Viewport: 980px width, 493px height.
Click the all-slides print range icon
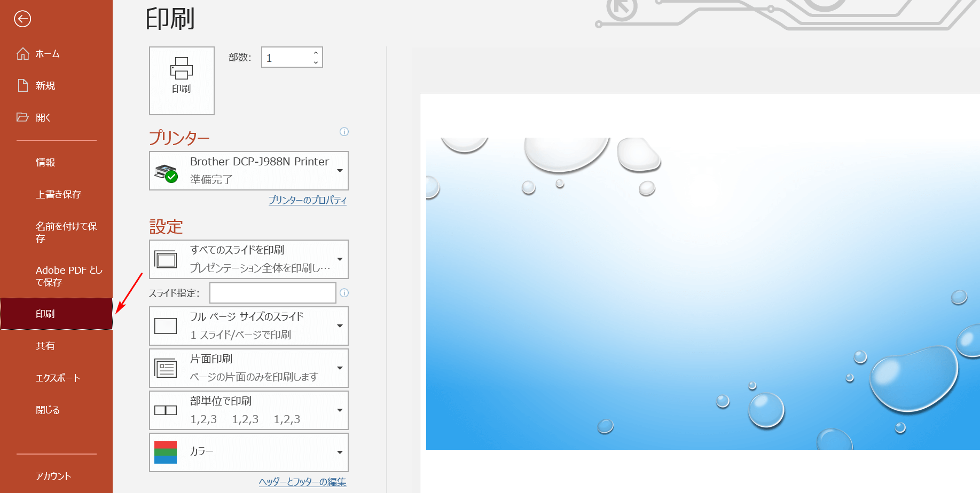(166, 259)
